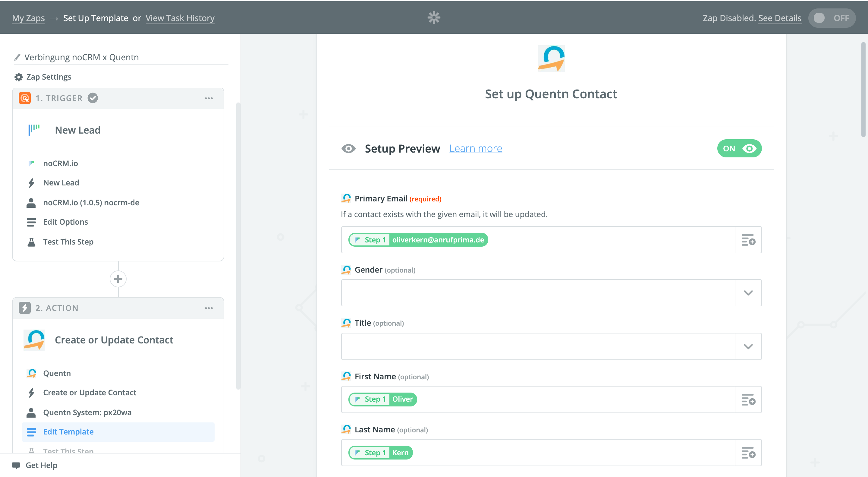The height and width of the screenshot is (477, 868).
Task: Click the Zapier logo in header
Action: pos(434,17)
